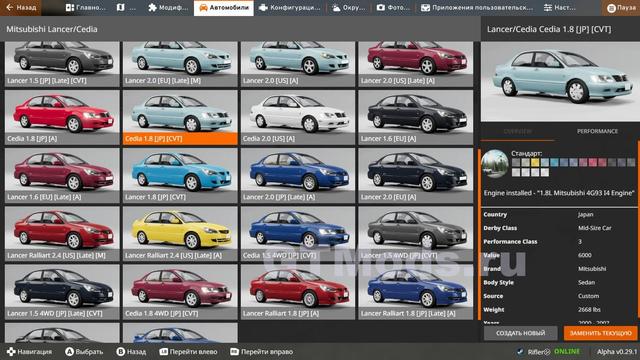Select Lancer 2.0 [US] [A] light blue car
Viewport: 640px width, 360px height.
pyautogui.click(x=298, y=64)
